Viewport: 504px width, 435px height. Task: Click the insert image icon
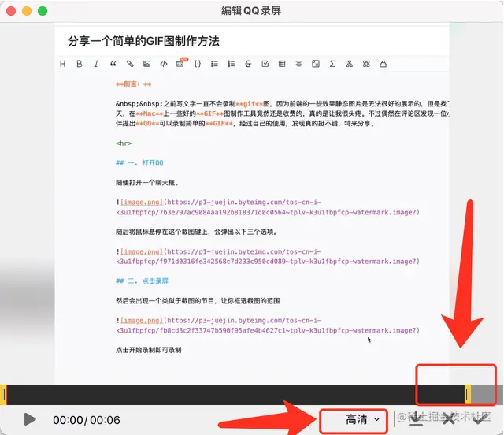coord(147,64)
